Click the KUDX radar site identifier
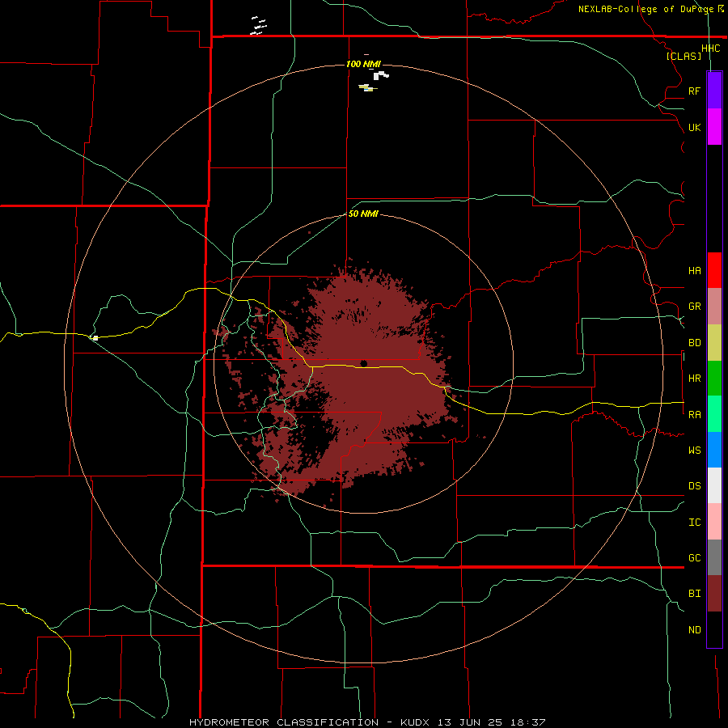 click(415, 722)
